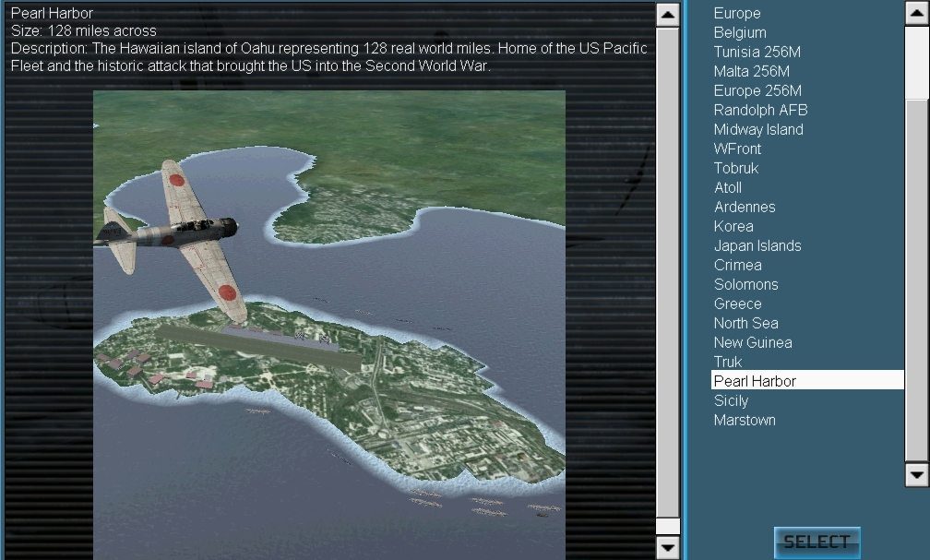The height and width of the screenshot is (560, 930).
Task: Select the Sicily terrain
Action: click(x=731, y=401)
